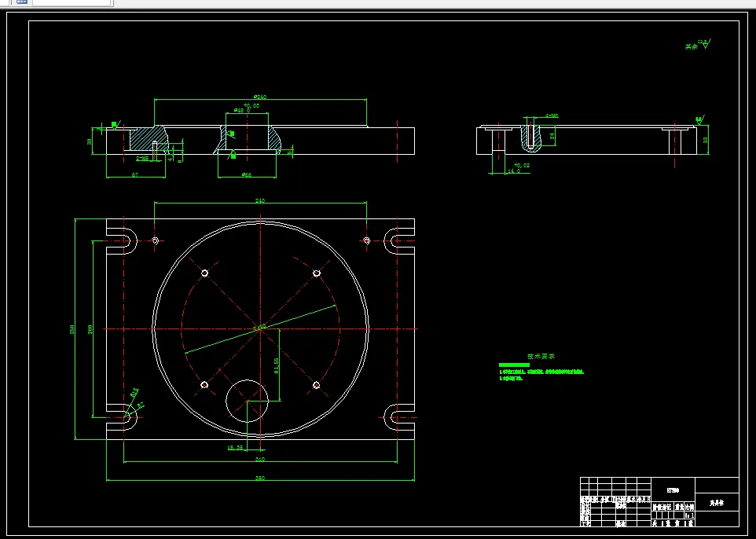Viewport: 756px width, 539px height.
Task: Select the first technical requirement line
Action: click(x=541, y=372)
